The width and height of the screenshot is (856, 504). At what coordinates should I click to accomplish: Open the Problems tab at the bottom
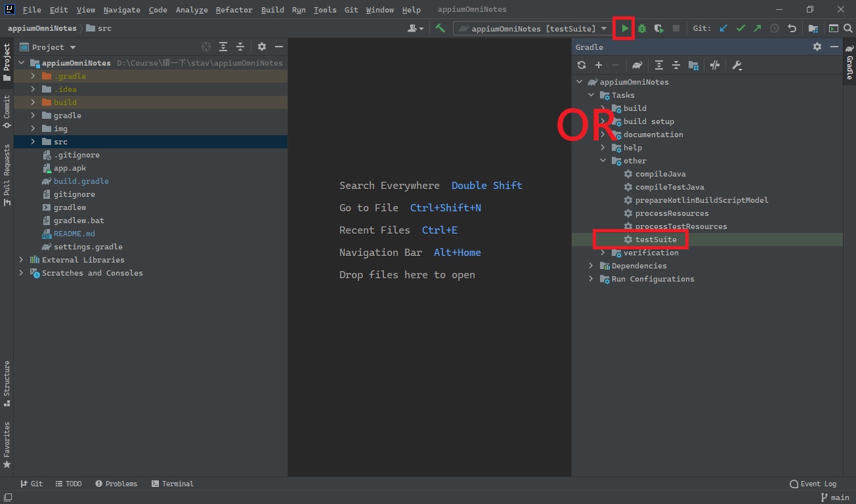tap(116, 484)
